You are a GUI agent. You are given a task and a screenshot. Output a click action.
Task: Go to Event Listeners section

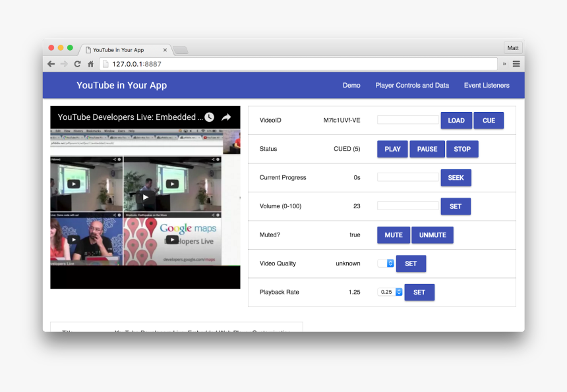point(487,85)
